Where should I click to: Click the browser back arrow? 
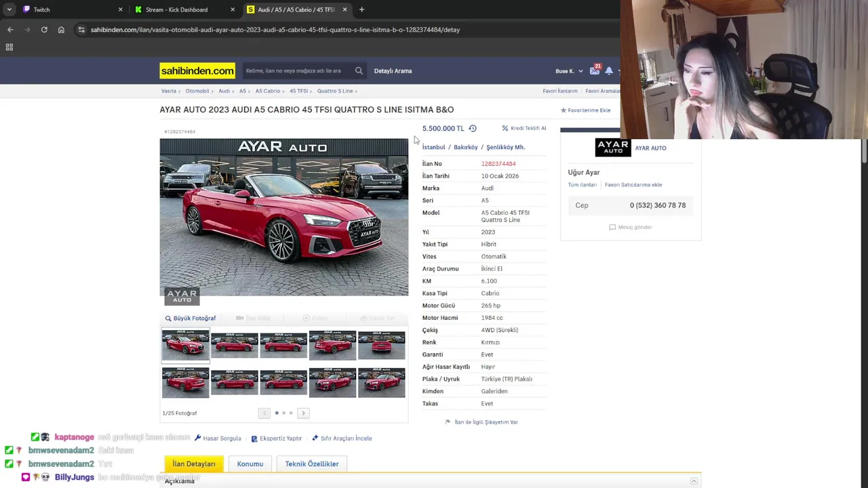[x=10, y=30]
